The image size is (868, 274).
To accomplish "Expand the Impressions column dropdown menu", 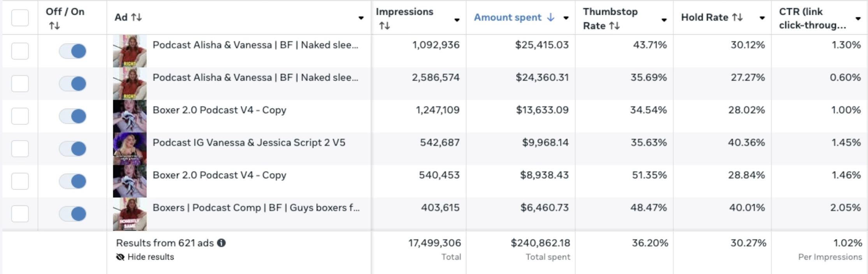I will 457,20.
